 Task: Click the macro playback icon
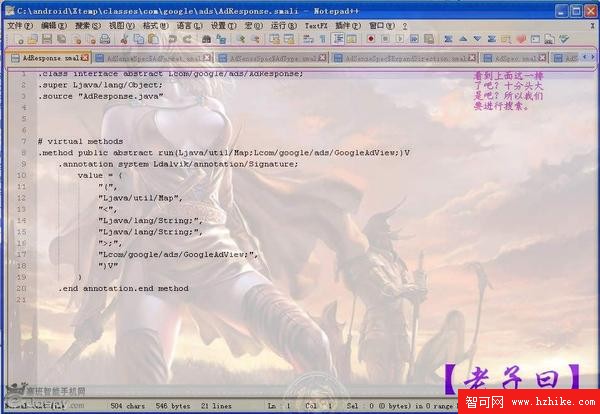tap(400, 39)
